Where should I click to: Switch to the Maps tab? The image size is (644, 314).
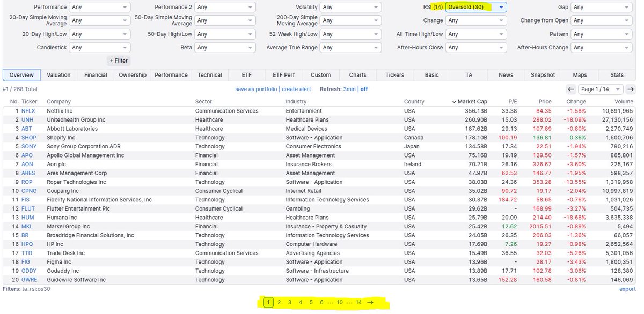[580, 75]
